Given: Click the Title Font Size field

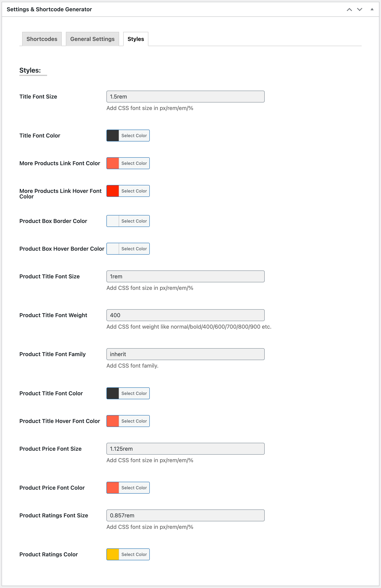Looking at the screenshot, I should pyautogui.click(x=185, y=97).
